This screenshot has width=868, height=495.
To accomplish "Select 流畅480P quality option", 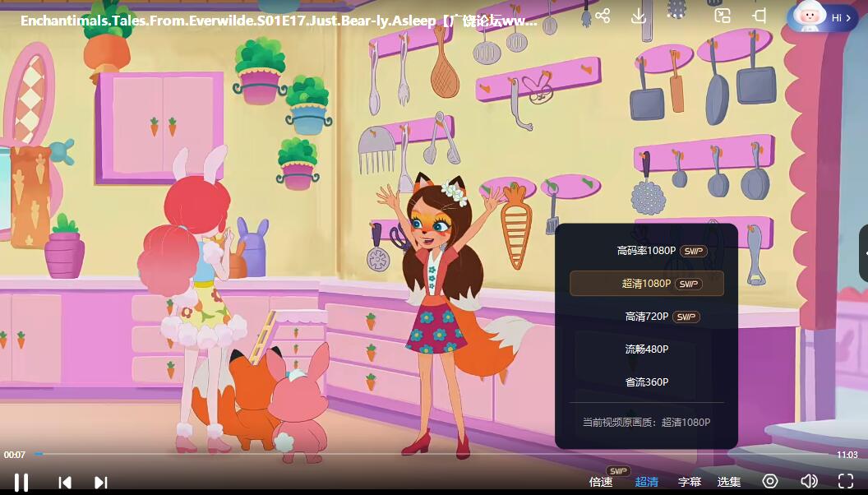I will point(647,349).
